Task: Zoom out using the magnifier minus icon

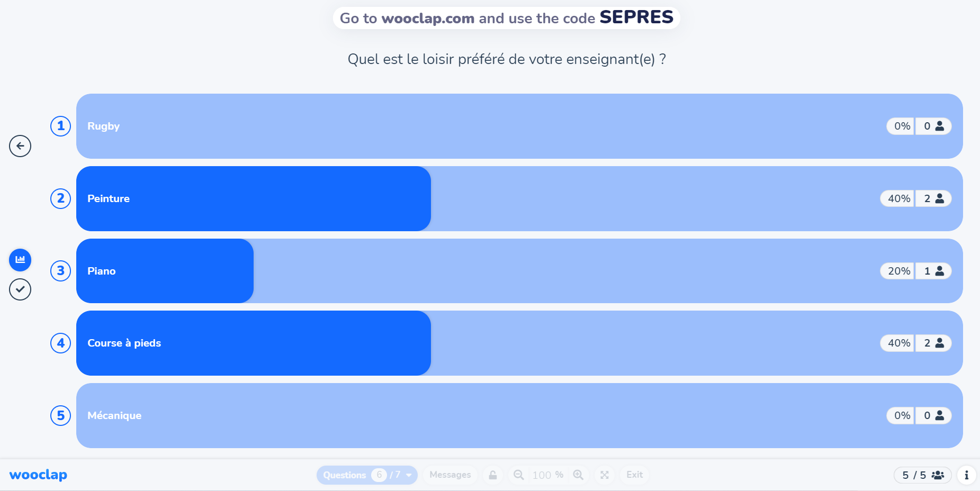Action: point(518,475)
